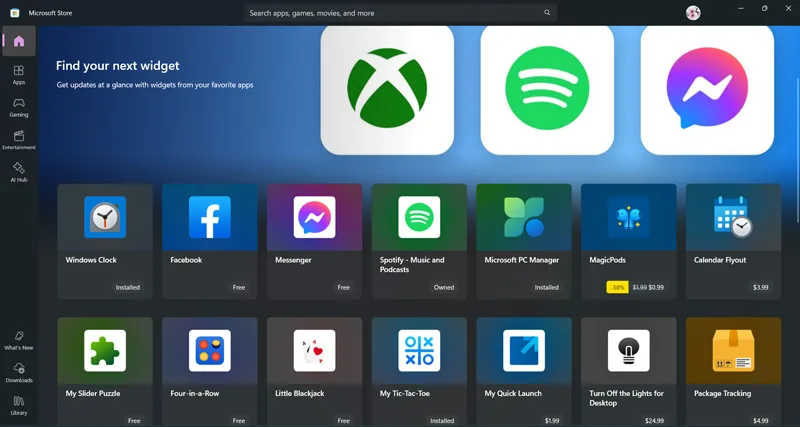Click Free button on Messenger card

[x=343, y=287]
